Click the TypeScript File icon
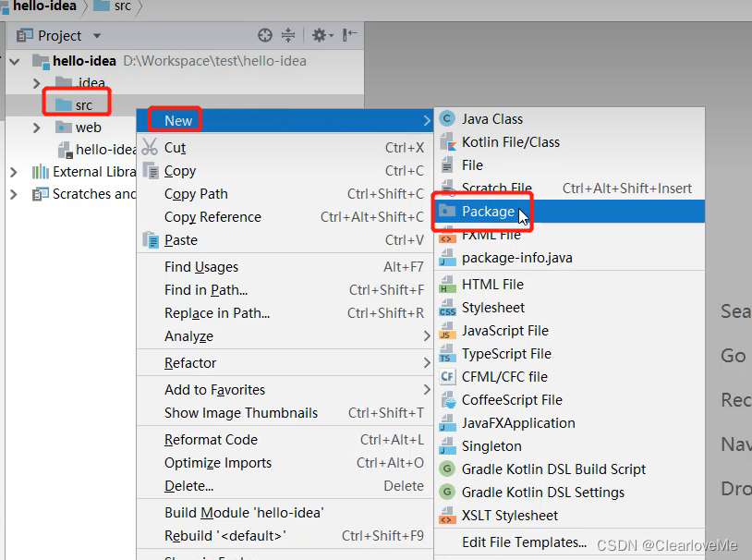The height and width of the screenshot is (560, 752). [448, 353]
